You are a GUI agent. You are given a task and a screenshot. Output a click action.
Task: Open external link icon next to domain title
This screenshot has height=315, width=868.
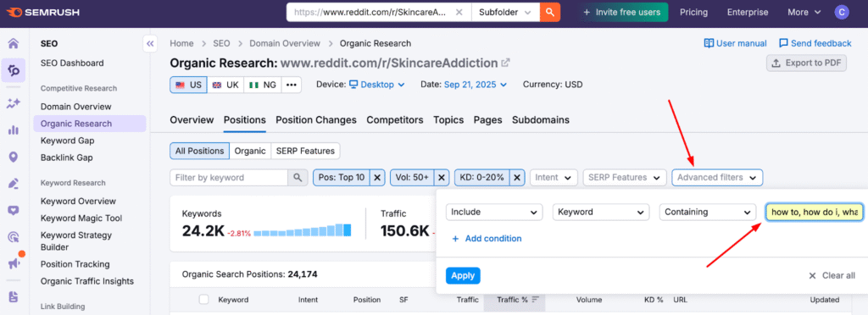[505, 63]
